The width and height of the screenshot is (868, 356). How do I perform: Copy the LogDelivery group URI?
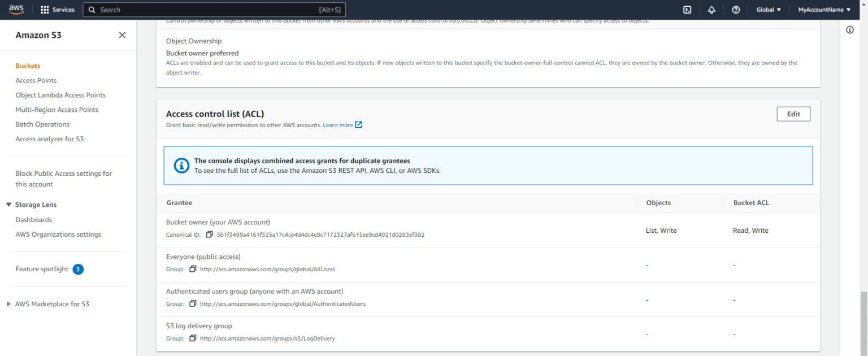193,338
